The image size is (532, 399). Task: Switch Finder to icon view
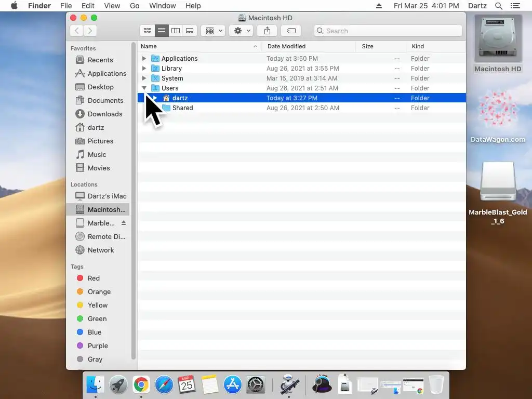148,31
